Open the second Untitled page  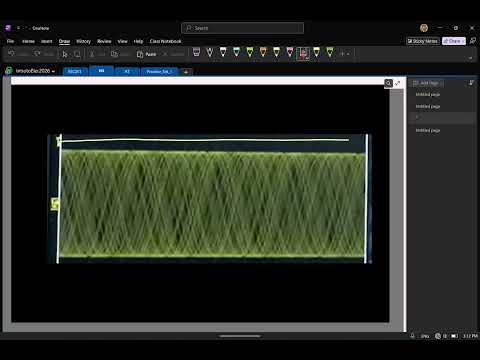pos(428,106)
